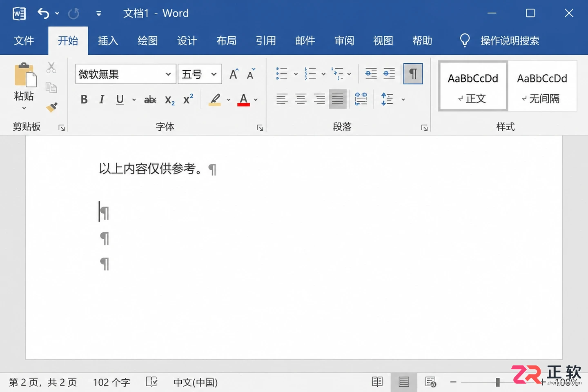Toggle Bold formatting
This screenshot has height=392, width=588.
coord(84,99)
